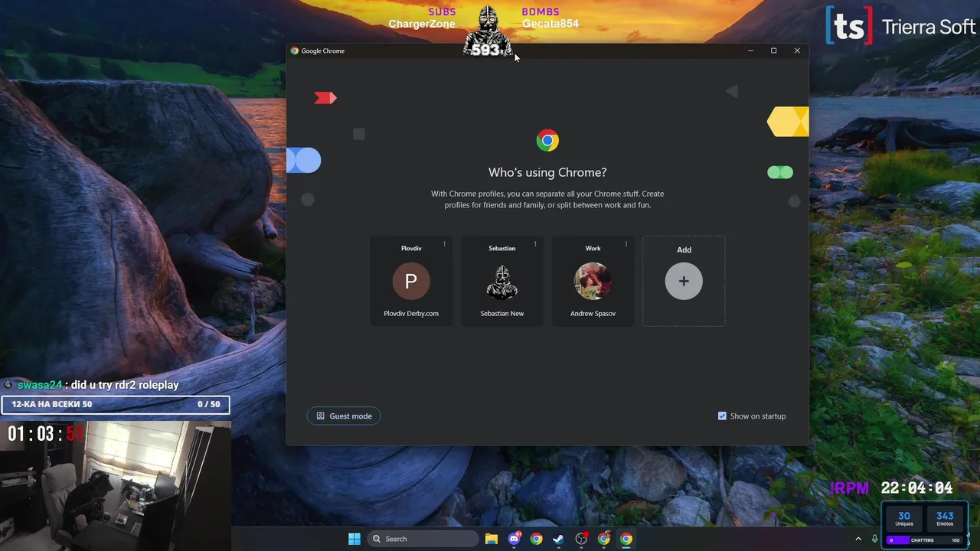Click the taskbar Search box

[x=423, y=539]
